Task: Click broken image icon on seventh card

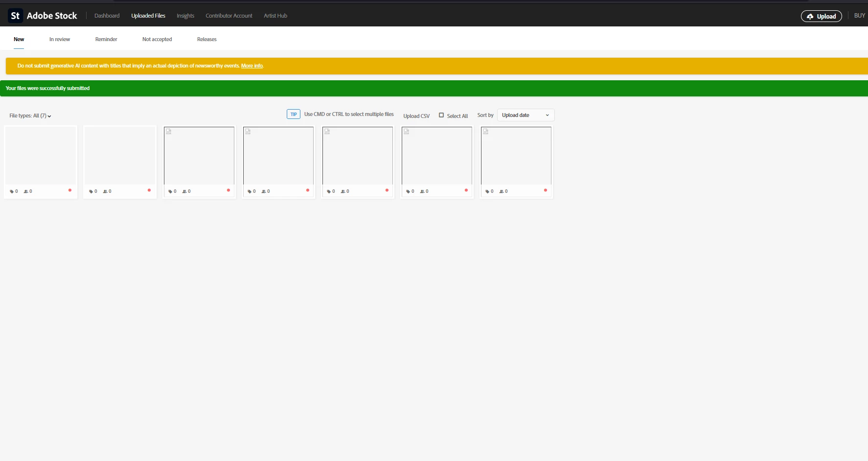Action: tap(486, 131)
